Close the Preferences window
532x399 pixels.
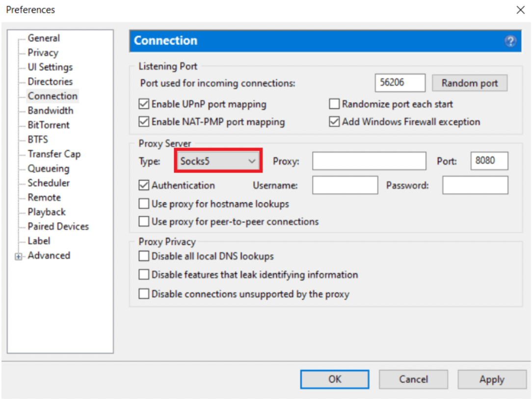click(520, 10)
